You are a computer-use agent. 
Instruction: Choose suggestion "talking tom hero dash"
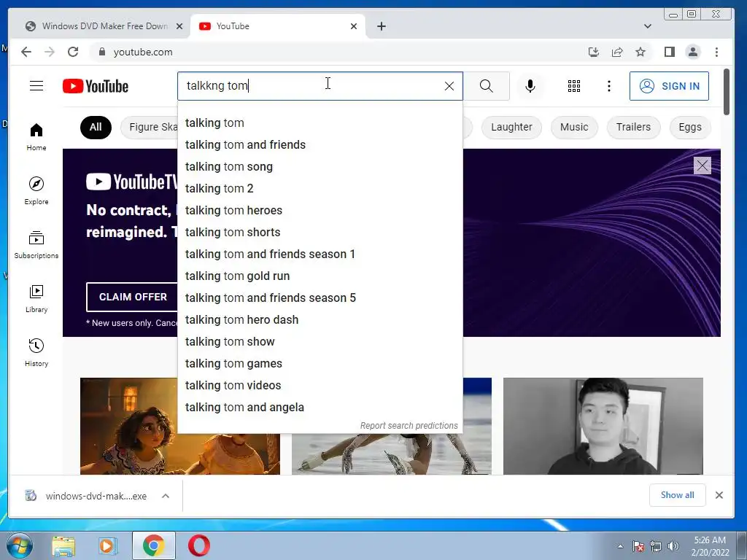[320, 320]
